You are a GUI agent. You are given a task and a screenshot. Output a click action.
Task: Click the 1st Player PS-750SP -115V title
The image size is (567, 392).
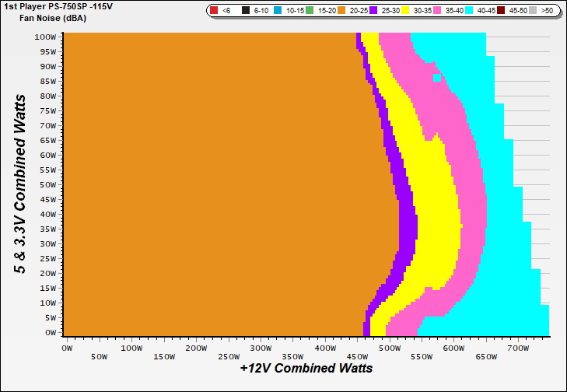[x=58, y=7]
